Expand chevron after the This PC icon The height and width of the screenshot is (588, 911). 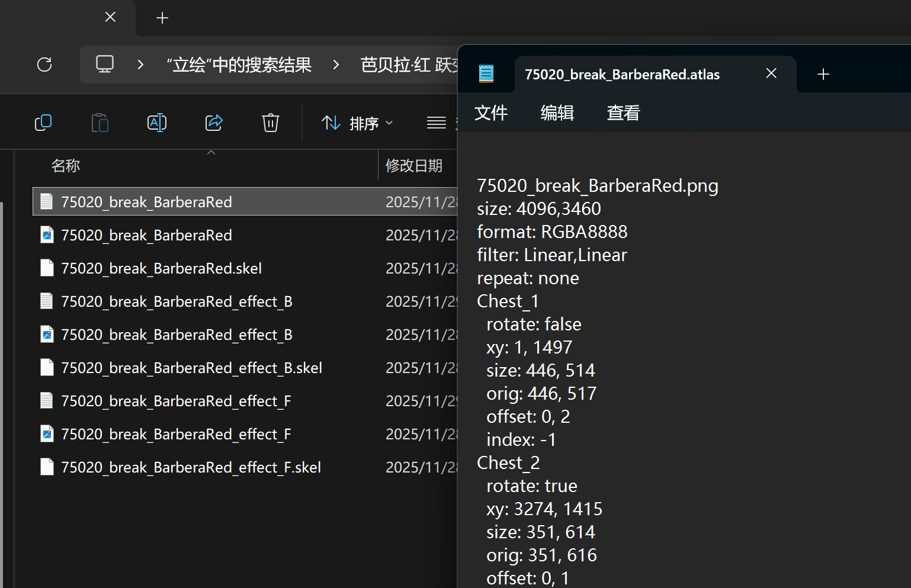[x=140, y=65]
